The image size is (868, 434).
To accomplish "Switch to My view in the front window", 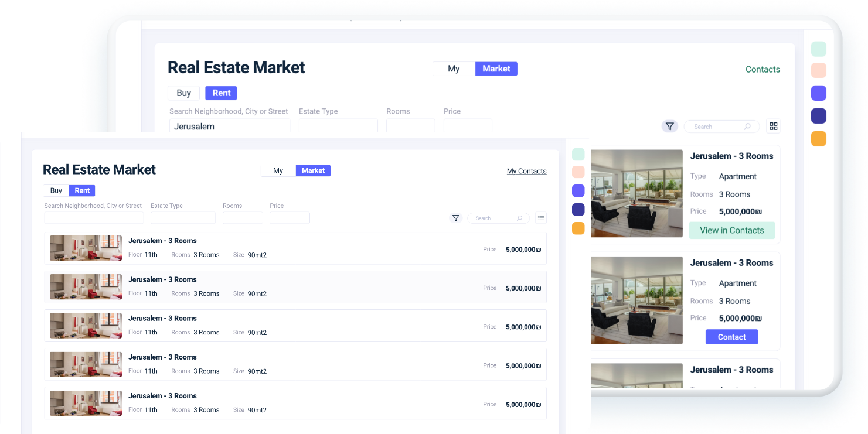I will coord(278,170).
